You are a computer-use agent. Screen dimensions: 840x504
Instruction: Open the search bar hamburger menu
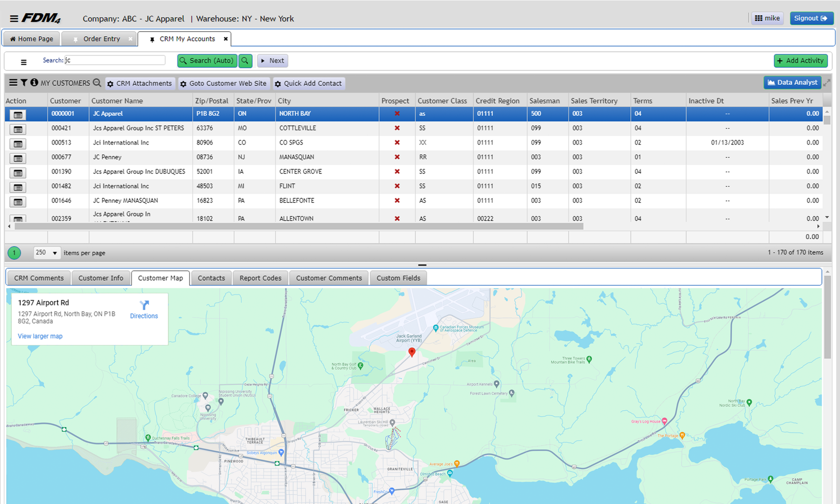23,62
